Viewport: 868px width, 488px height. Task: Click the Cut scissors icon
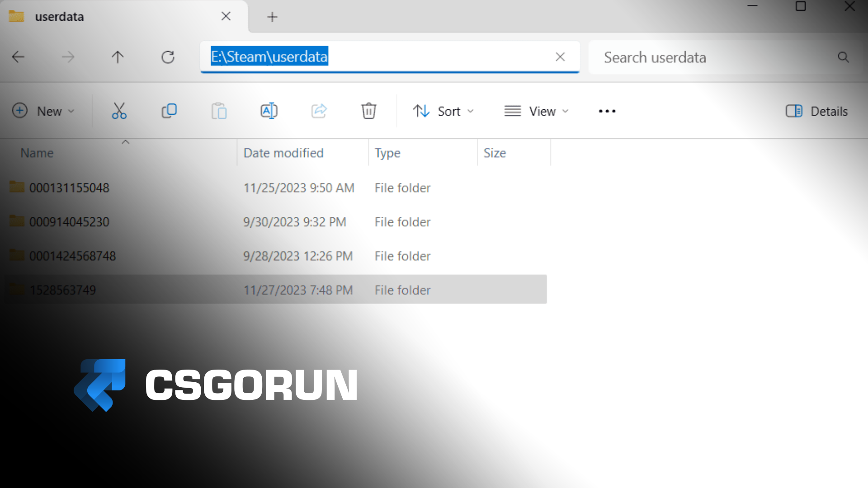119,111
